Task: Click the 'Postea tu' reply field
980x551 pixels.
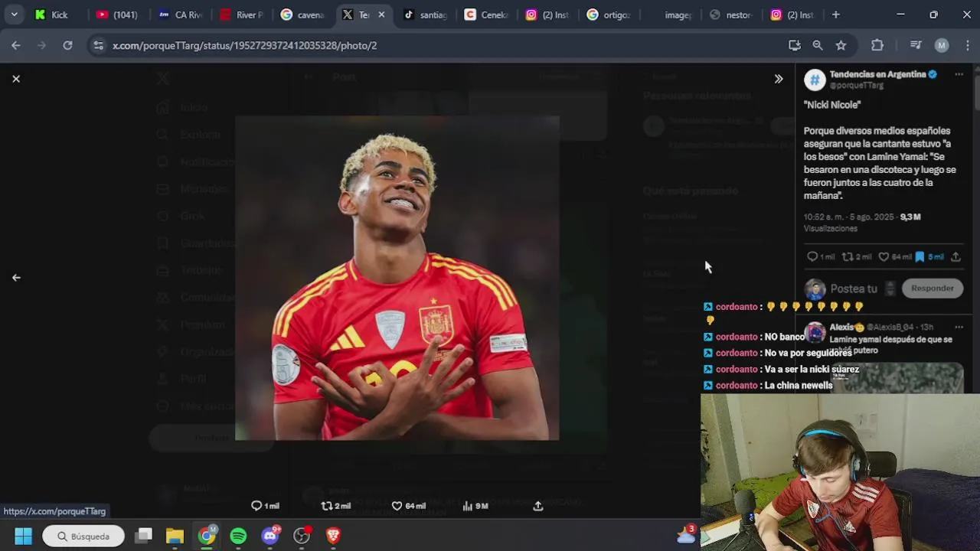Action: tap(854, 289)
